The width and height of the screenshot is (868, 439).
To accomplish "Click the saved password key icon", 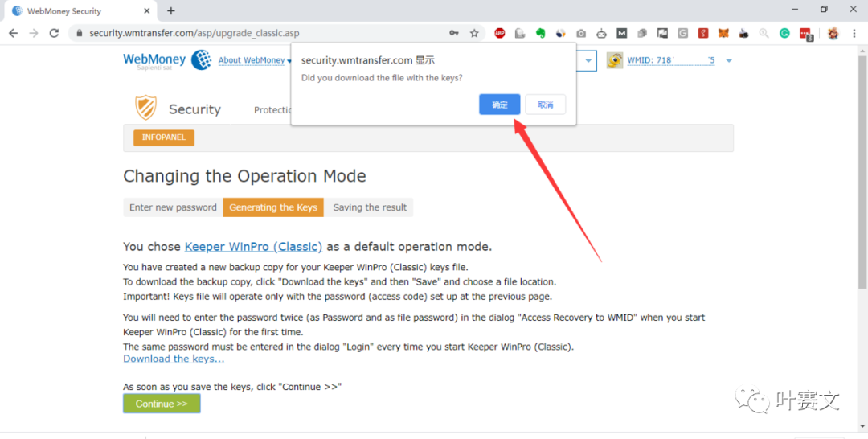I will 454,33.
